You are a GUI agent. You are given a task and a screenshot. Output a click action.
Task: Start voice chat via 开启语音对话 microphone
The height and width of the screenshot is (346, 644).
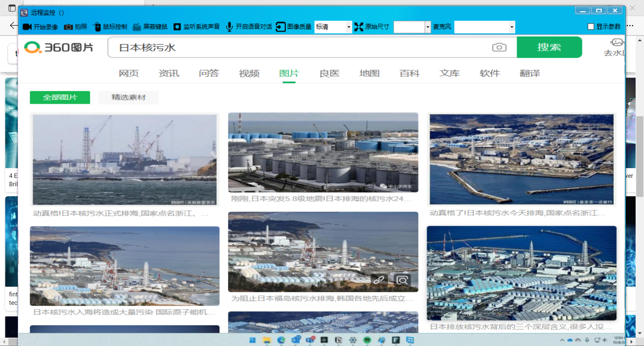coord(229,27)
